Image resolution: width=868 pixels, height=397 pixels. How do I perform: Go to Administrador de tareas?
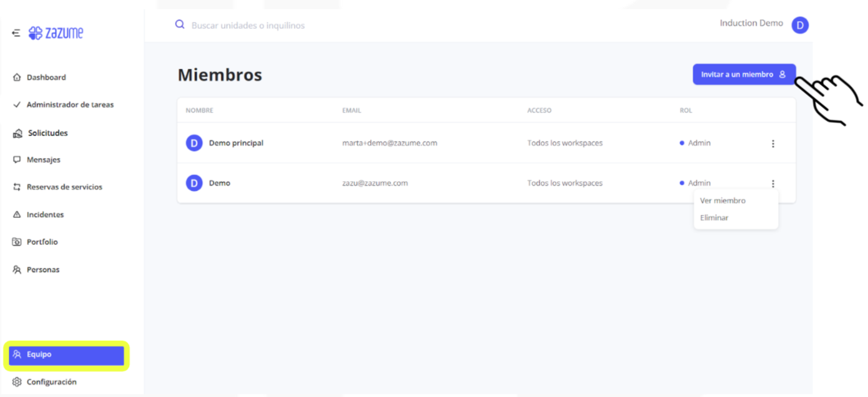pos(70,105)
